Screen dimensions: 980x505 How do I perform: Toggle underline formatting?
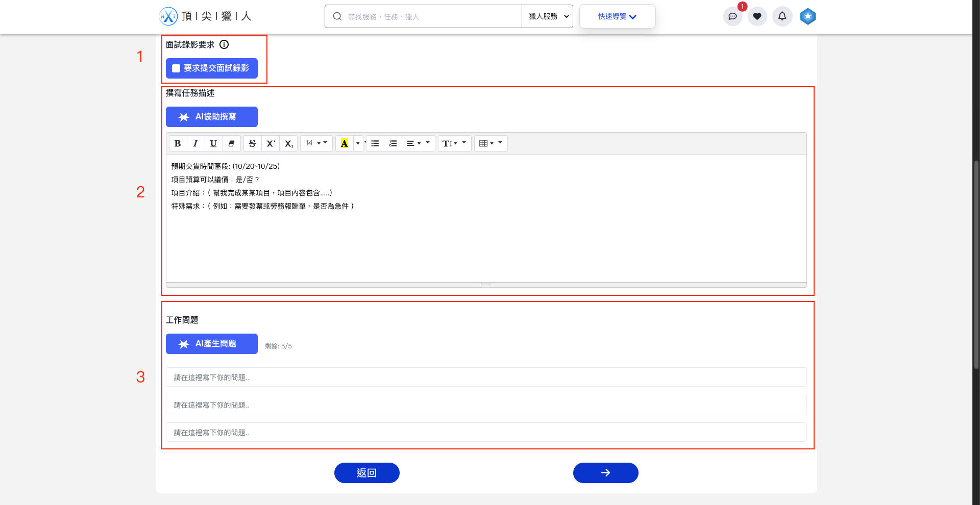(213, 143)
